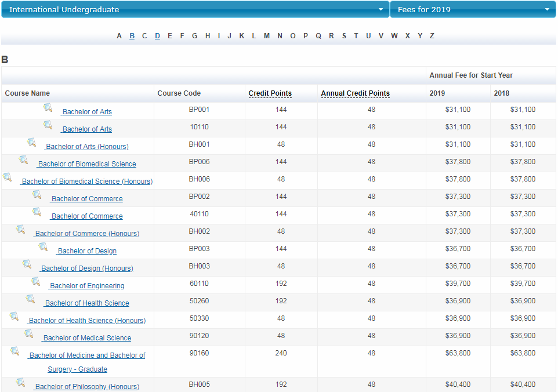Open the Bachelor of Design link
Screen dimensions: 558x392
87,251
